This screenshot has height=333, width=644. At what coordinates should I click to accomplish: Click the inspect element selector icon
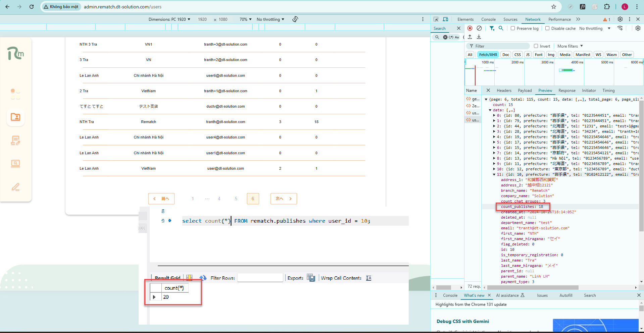point(436,19)
